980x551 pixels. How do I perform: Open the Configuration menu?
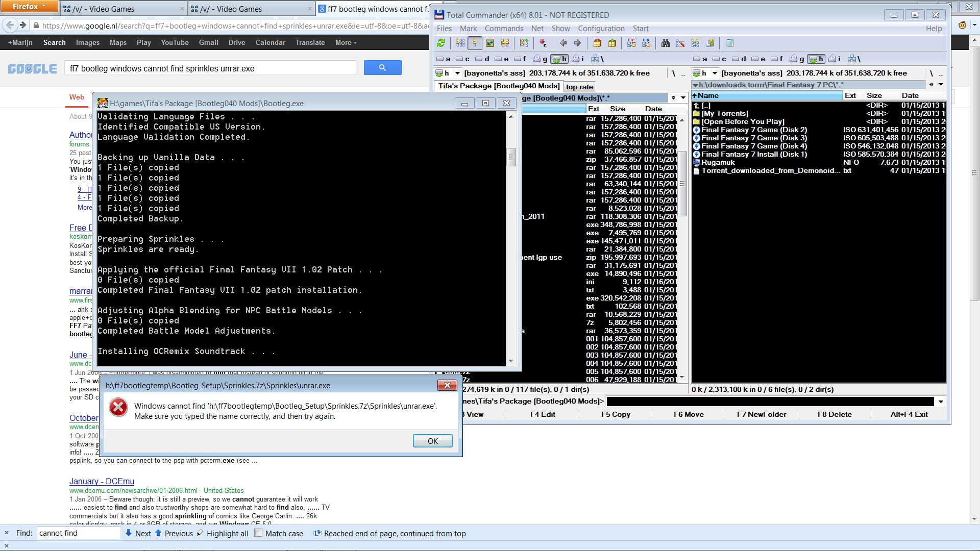[601, 29]
